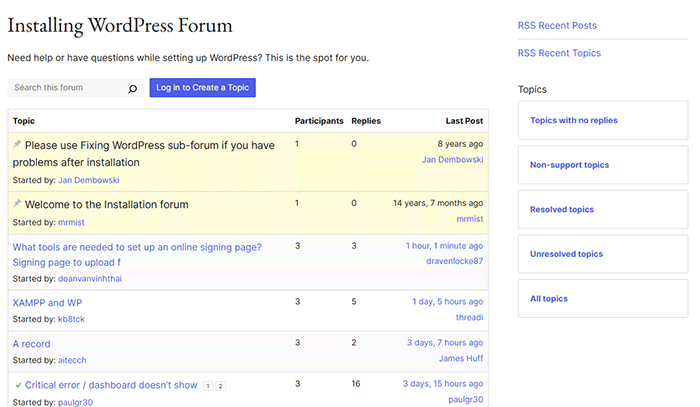Click Log in to Create a Topic button
The image size is (700, 407).
(x=203, y=88)
